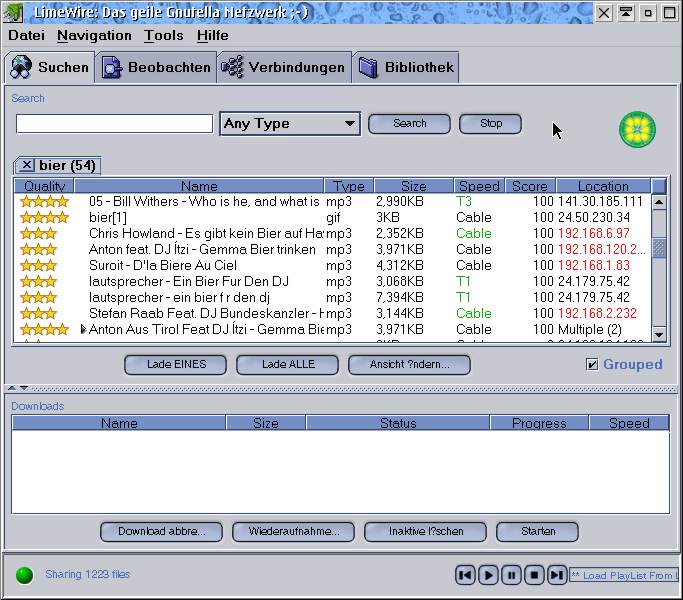Image resolution: width=683 pixels, height=600 pixels.
Task: Select Suroit - D'la Biere Au Ciel
Action: click(x=333, y=265)
